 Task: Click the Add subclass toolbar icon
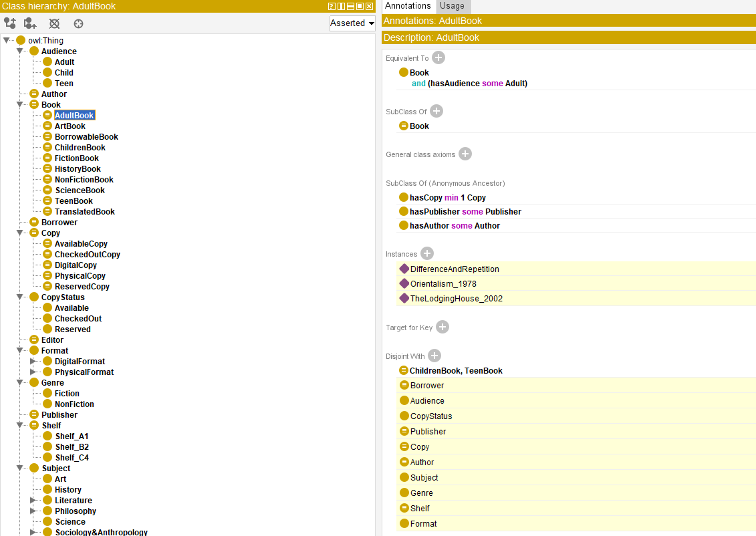[x=10, y=23]
